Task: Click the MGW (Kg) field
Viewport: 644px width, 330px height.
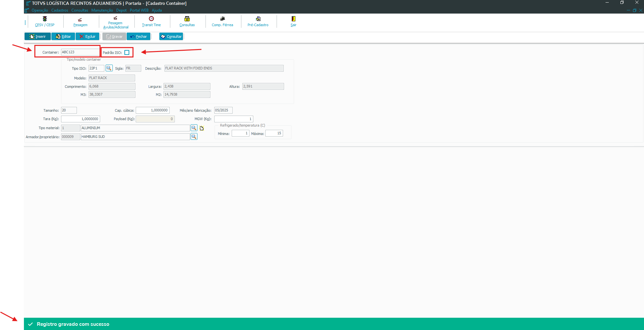Action: [x=234, y=119]
